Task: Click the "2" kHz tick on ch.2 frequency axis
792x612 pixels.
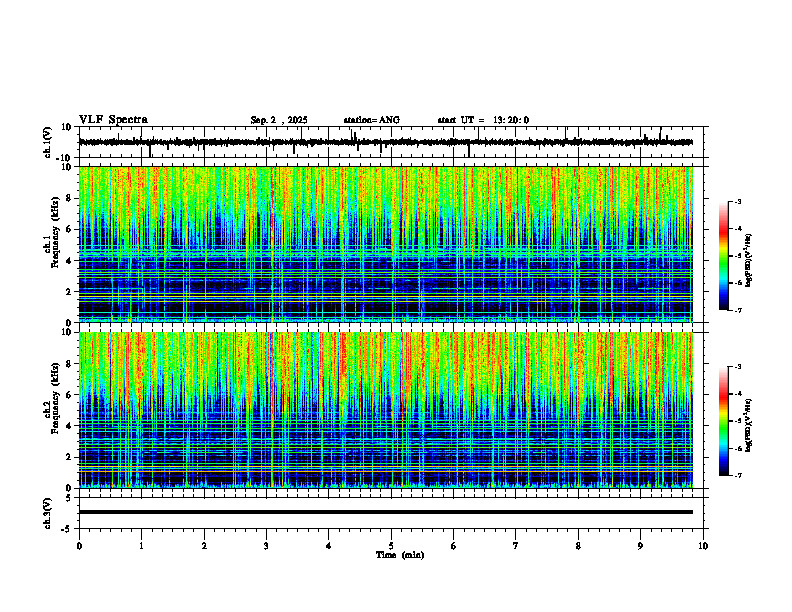Action: 69,457
